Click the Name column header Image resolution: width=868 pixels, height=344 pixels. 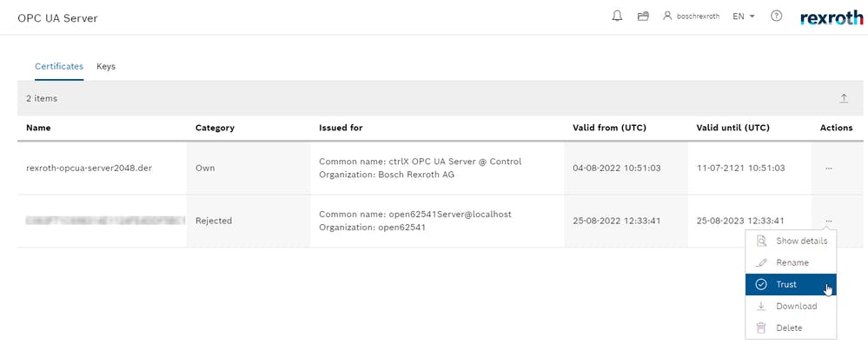tap(38, 128)
